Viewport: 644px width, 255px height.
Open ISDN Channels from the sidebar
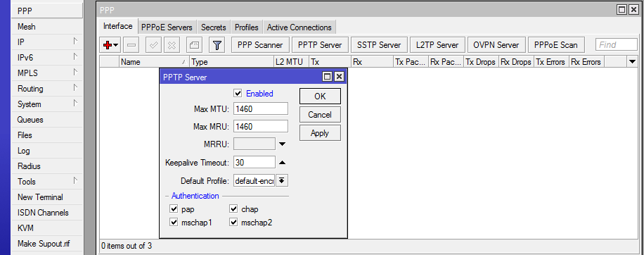click(x=47, y=213)
